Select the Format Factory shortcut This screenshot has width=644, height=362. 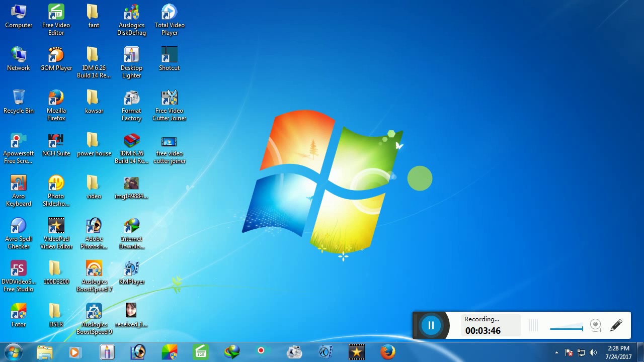tap(131, 106)
